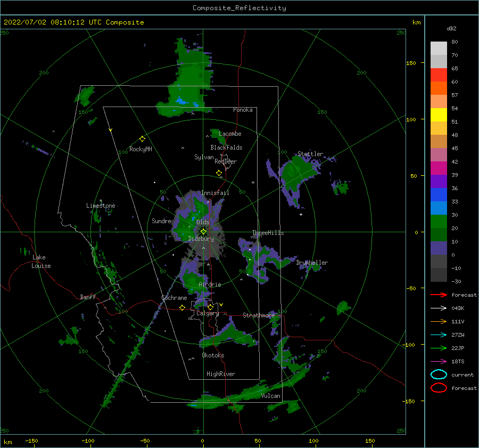Click the Vulcan town label
479x448 pixels.
point(270,396)
